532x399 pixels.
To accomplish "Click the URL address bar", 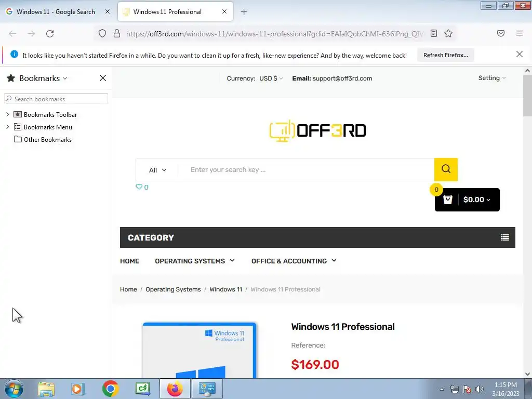I will click(x=274, y=34).
